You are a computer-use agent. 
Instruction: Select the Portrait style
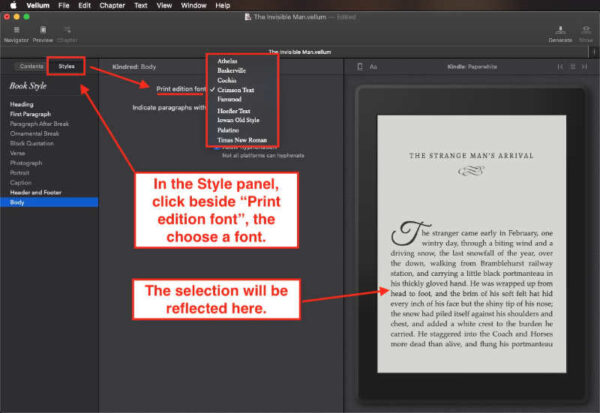(x=20, y=173)
